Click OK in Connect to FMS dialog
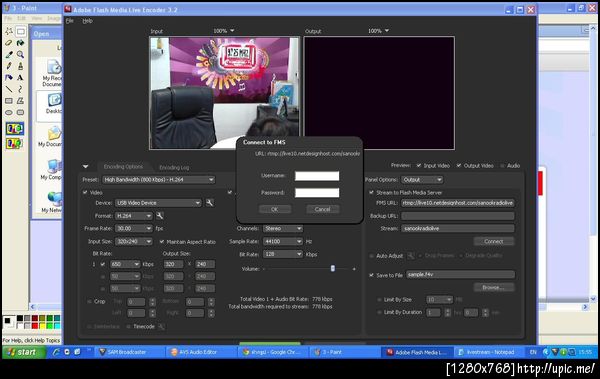 tap(275, 209)
